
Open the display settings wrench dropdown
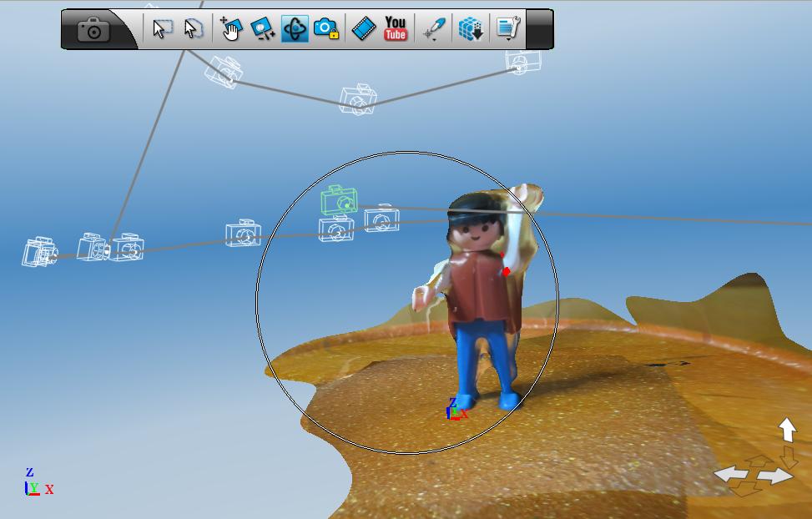point(507,28)
